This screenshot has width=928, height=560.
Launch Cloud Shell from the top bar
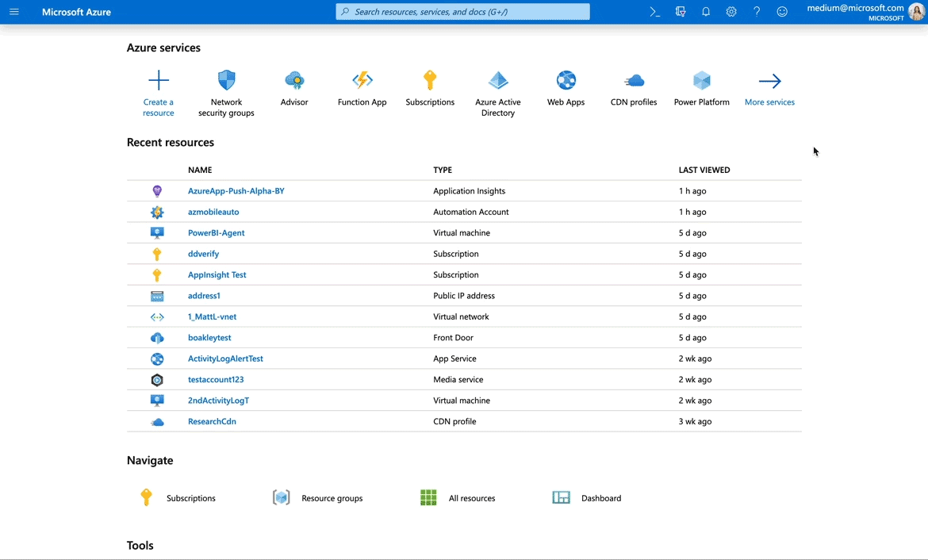tap(654, 12)
